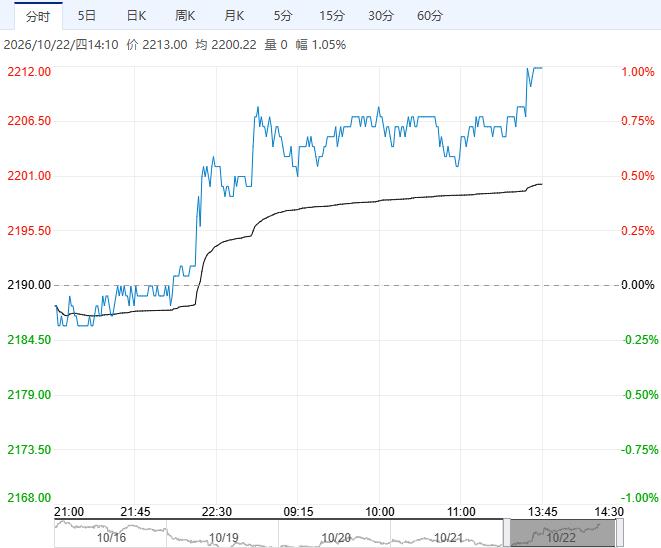Select the 15分 interval tab
Viewport: 661px width, 548px height.
[332, 16]
